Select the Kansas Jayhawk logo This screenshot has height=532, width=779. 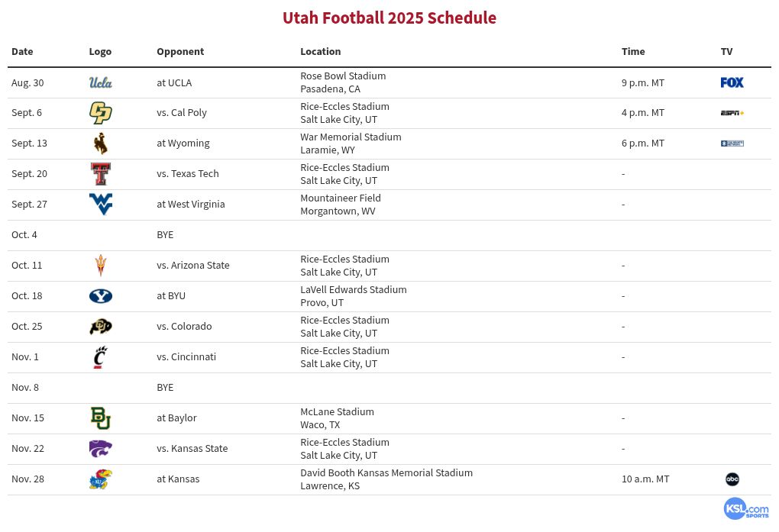100,479
